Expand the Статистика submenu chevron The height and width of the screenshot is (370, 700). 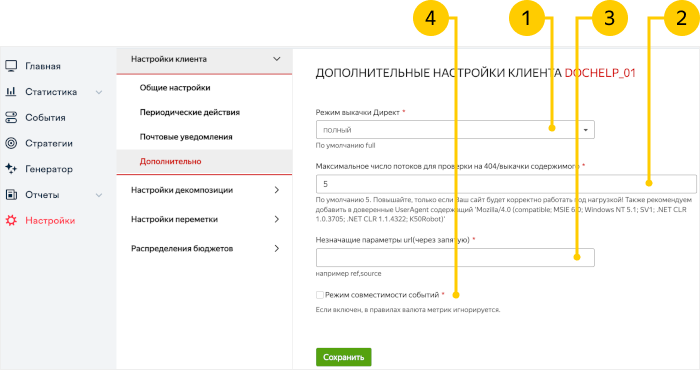coord(99,92)
